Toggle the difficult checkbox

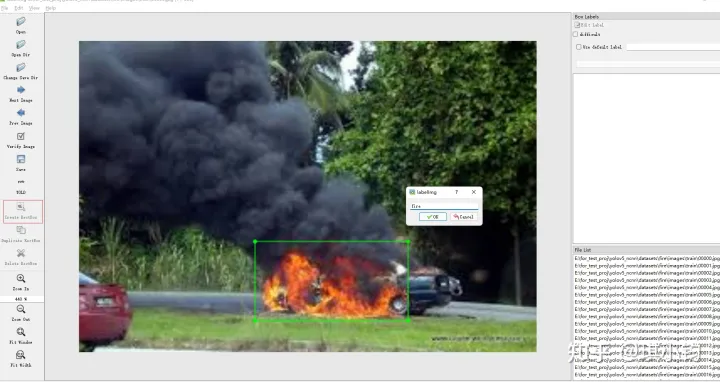[576, 34]
